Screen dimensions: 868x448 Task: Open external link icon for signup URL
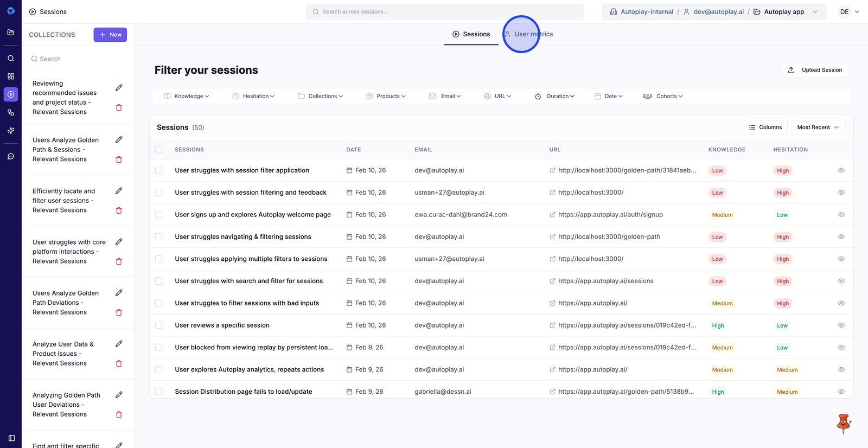click(552, 215)
